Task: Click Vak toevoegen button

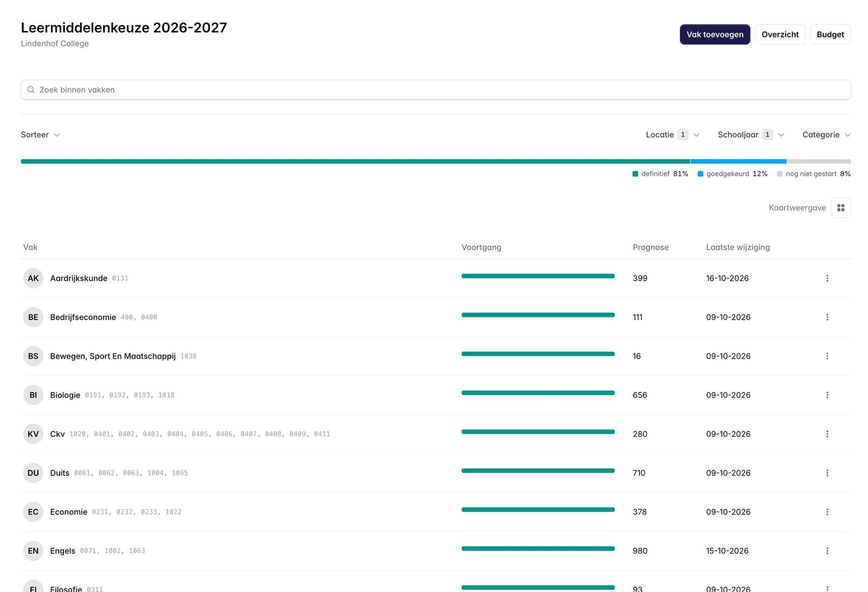Action: tap(715, 35)
